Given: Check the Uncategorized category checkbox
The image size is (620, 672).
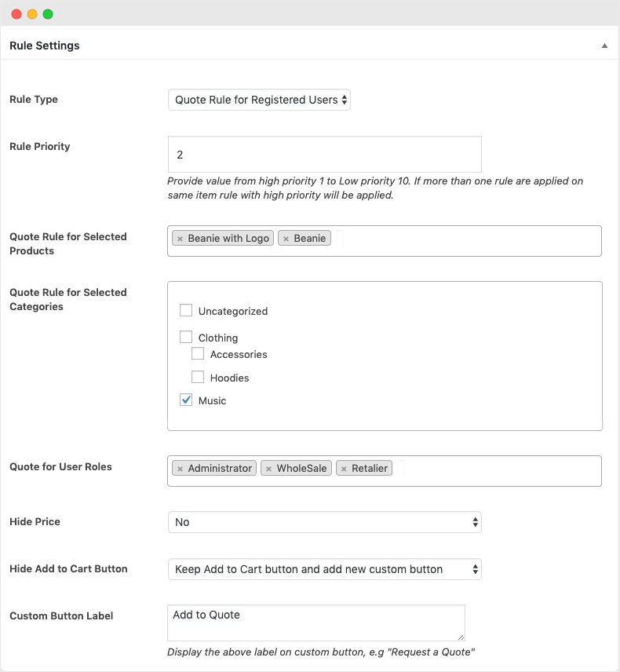Looking at the screenshot, I should [186, 310].
